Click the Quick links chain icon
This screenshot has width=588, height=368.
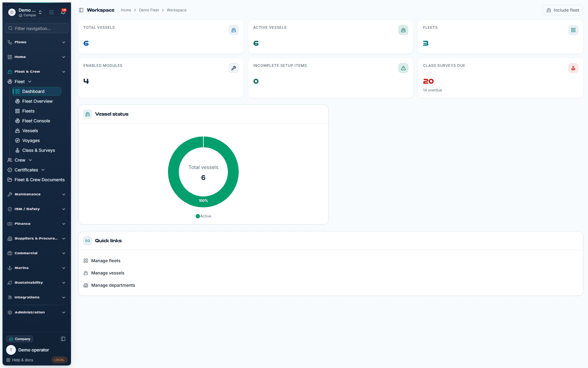88,241
